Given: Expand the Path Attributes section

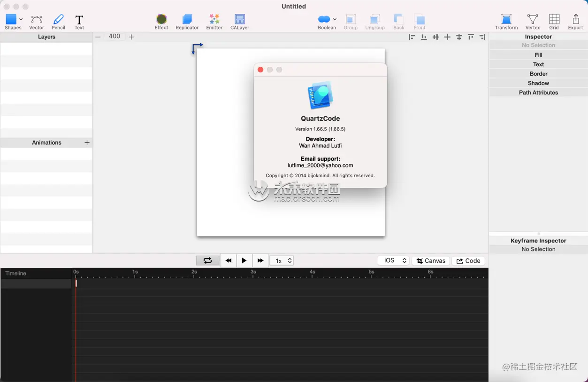Looking at the screenshot, I should tap(538, 93).
